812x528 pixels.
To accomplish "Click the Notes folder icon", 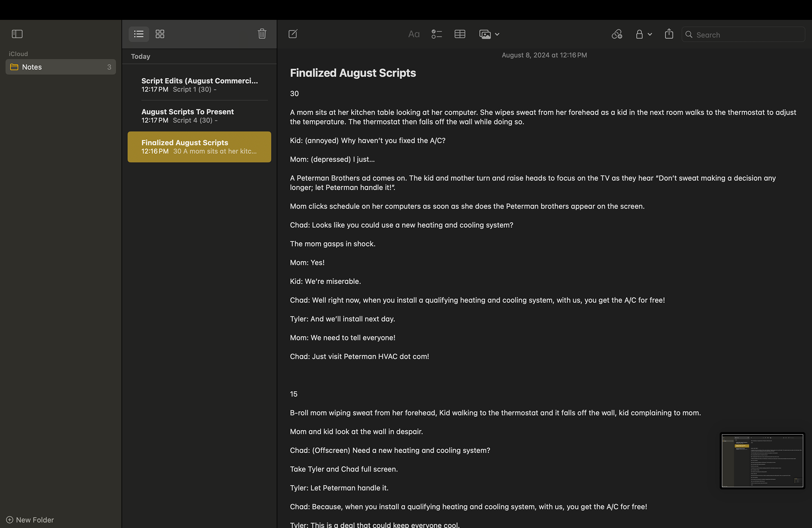I will click(14, 67).
